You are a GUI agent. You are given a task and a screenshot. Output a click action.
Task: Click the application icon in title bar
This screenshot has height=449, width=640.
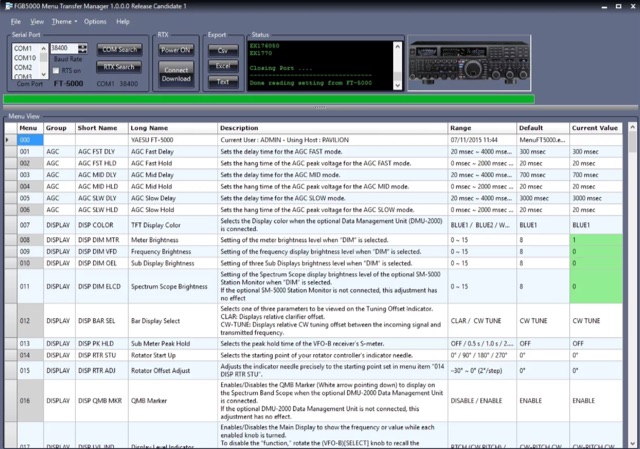[x=8, y=6]
